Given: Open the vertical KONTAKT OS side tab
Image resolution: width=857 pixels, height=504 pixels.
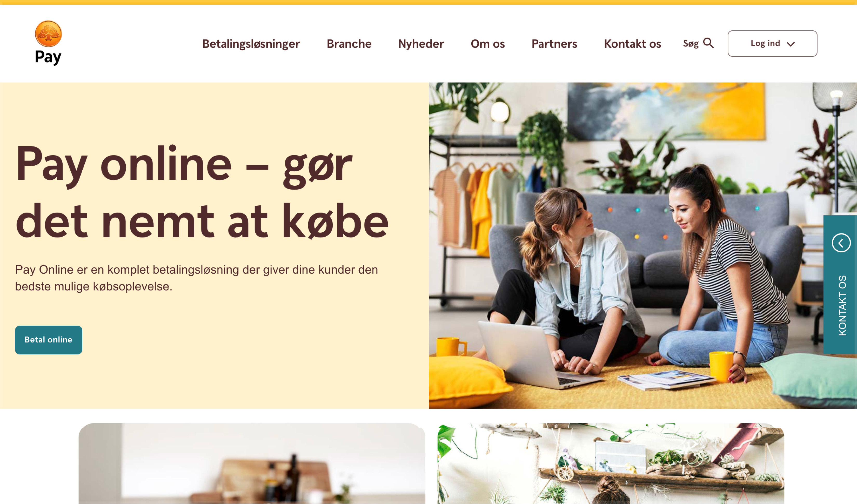Looking at the screenshot, I should click(840, 284).
